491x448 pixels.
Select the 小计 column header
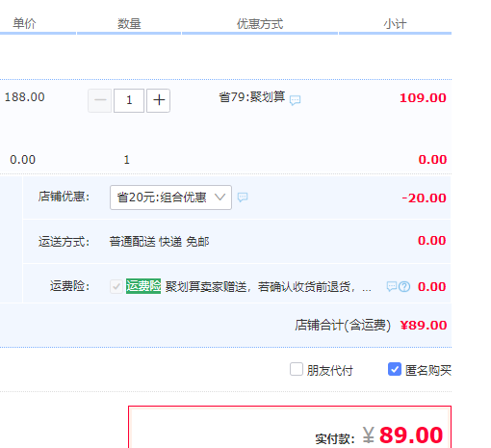tap(395, 24)
